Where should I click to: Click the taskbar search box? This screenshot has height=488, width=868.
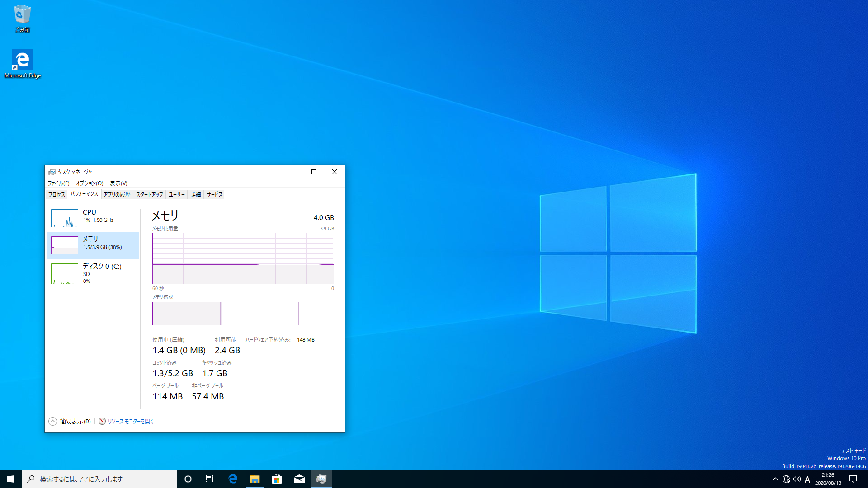(99, 479)
